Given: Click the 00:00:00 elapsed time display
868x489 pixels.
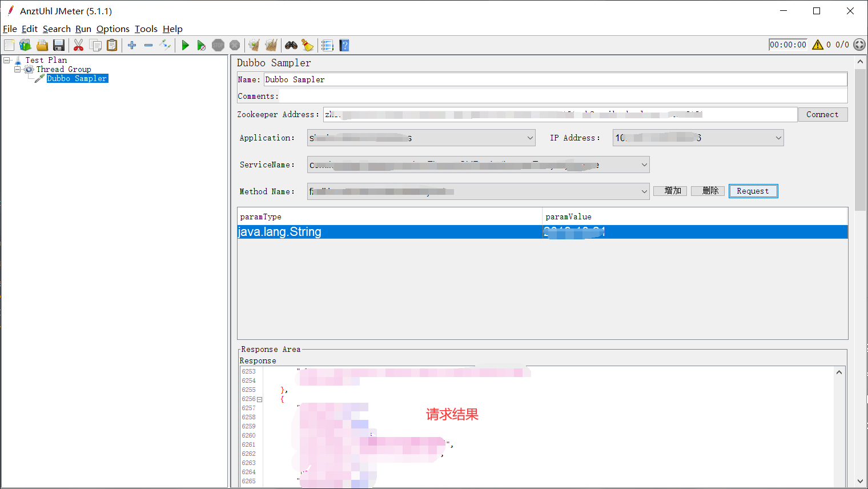Looking at the screenshot, I should 788,45.
